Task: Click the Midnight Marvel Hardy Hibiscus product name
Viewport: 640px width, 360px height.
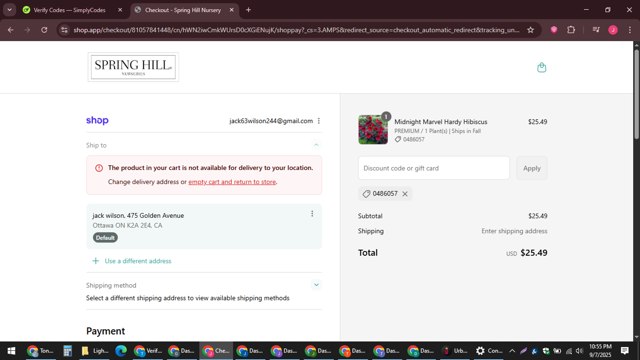Action: click(440, 122)
